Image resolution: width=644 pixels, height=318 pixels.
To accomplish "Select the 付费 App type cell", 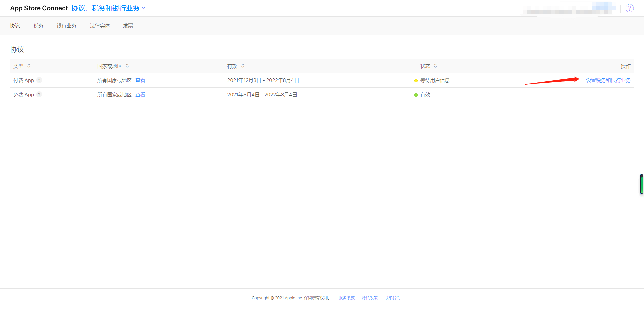I will point(23,80).
